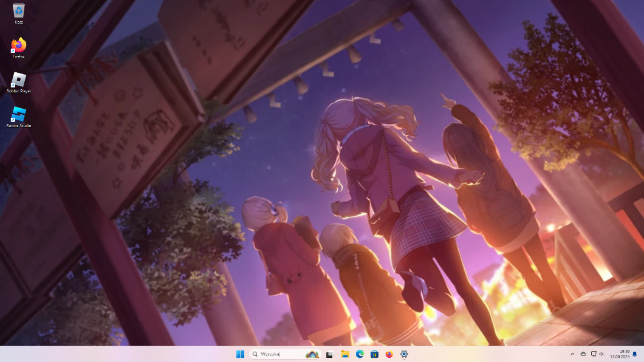644x362 pixels.
Task: Select the Kosz recycle bin desktop icon
Action: pyautogui.click(x=19, y=11)
